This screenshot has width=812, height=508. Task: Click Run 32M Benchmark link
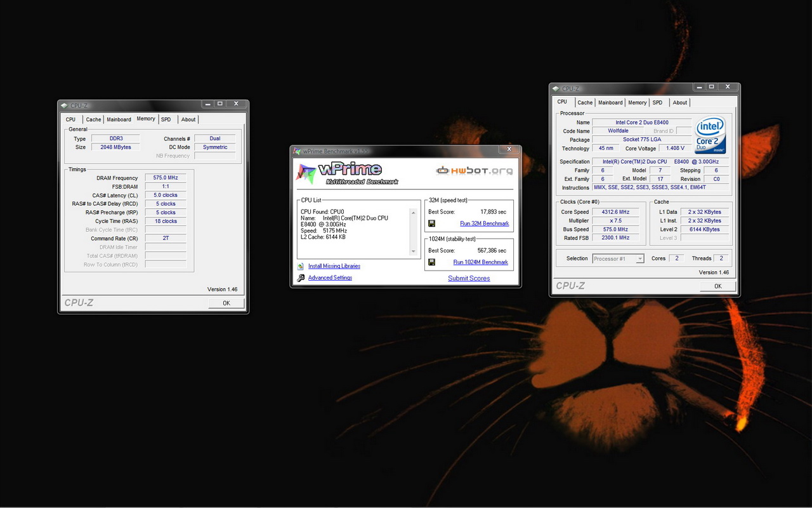coord(484,224)
